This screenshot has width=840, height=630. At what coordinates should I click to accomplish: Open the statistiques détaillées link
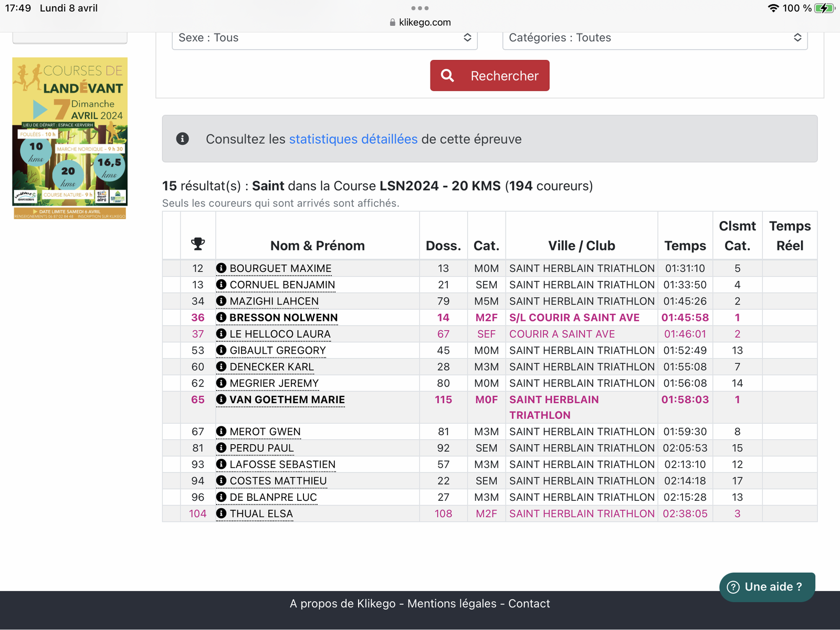pos(353,139)
